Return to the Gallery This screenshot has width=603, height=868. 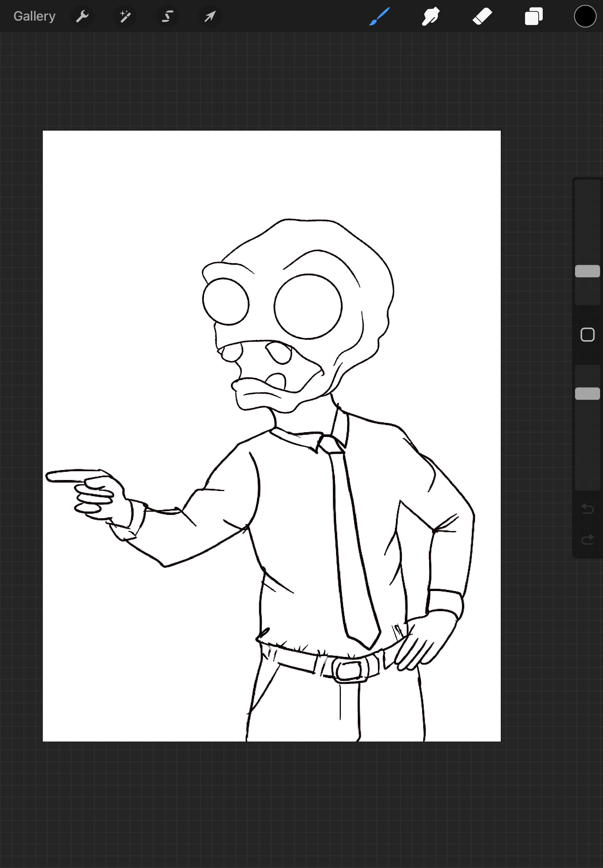35,16
